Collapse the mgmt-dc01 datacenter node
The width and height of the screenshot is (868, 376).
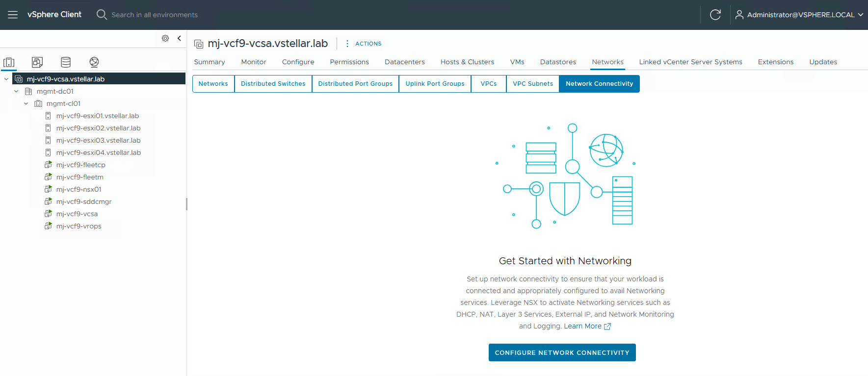click(x=16, y=91)
